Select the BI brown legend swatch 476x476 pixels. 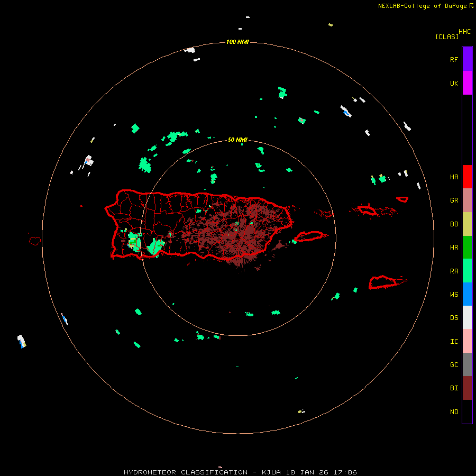[467, 388]
